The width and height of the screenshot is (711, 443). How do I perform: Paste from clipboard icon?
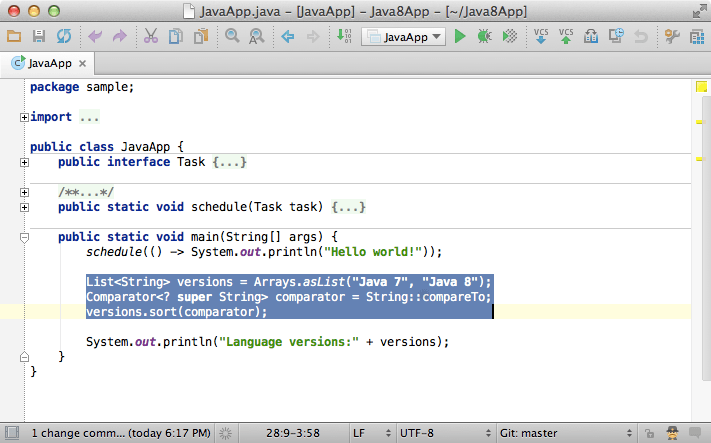tap(201, 36)
